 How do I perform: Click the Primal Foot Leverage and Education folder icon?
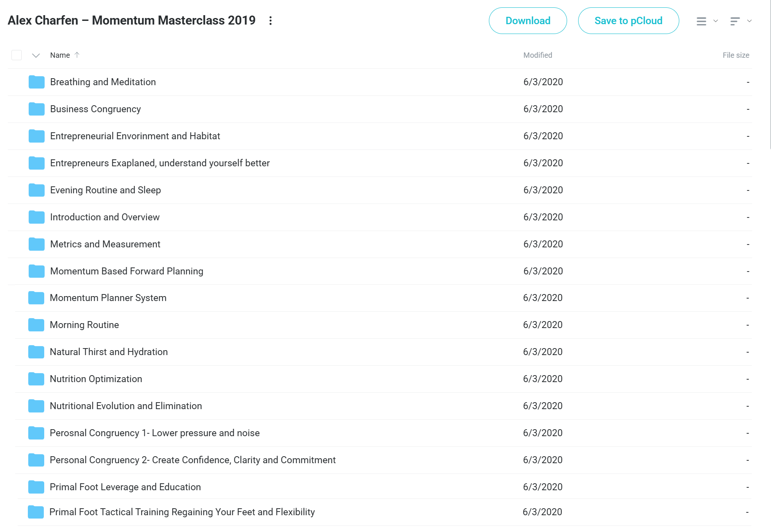(x=36, y=487)
